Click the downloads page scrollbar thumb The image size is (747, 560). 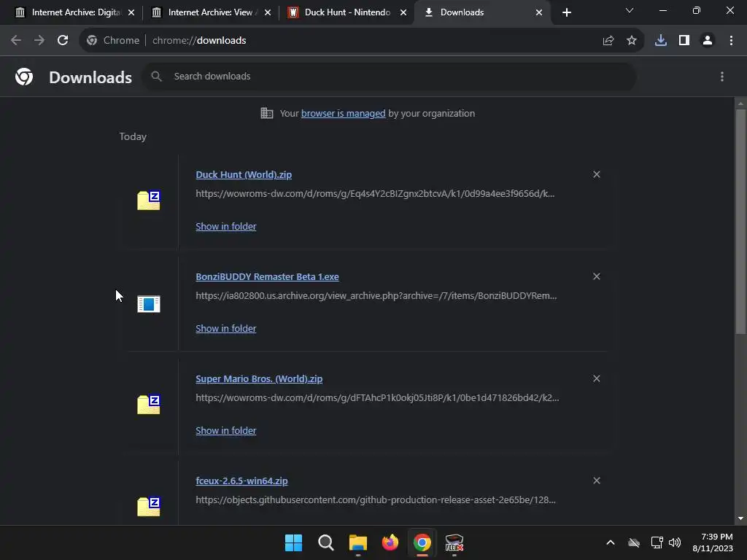click(740, 222)
